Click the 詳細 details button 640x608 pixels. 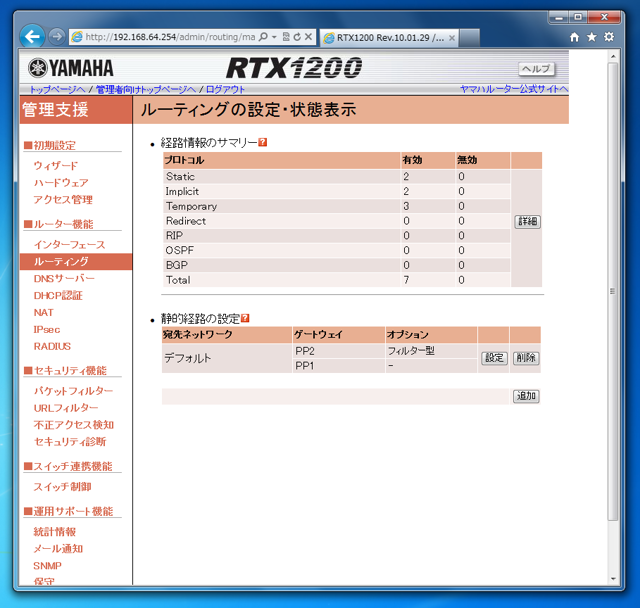pos(527,222)
